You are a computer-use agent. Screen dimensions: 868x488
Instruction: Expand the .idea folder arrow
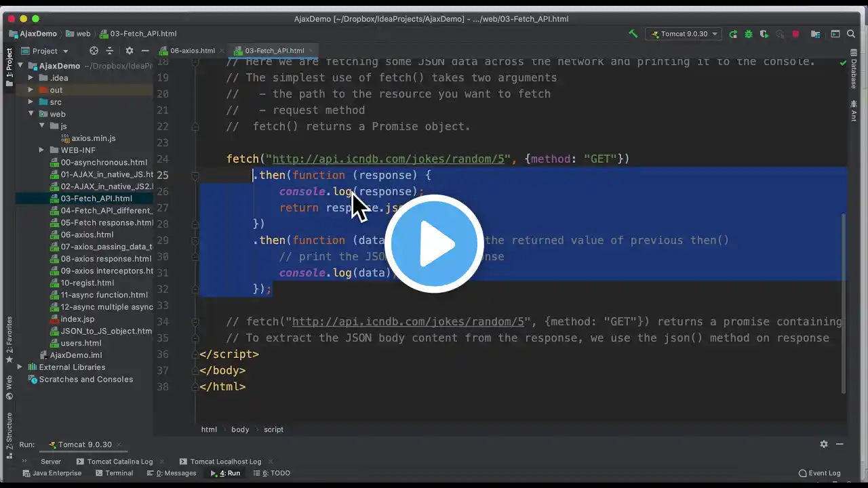31,78
